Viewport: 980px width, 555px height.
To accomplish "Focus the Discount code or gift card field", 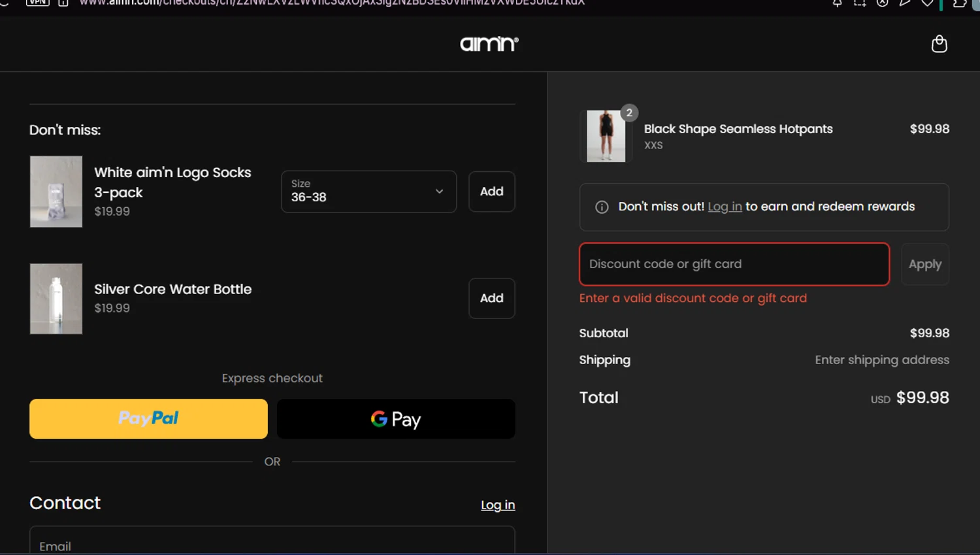I will tap(734, 264).
